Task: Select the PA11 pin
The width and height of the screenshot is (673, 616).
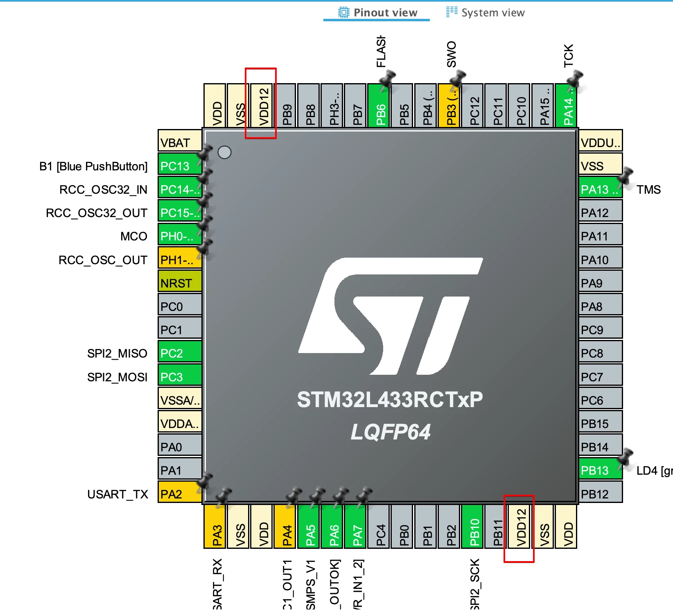Action: pos(601,234)
